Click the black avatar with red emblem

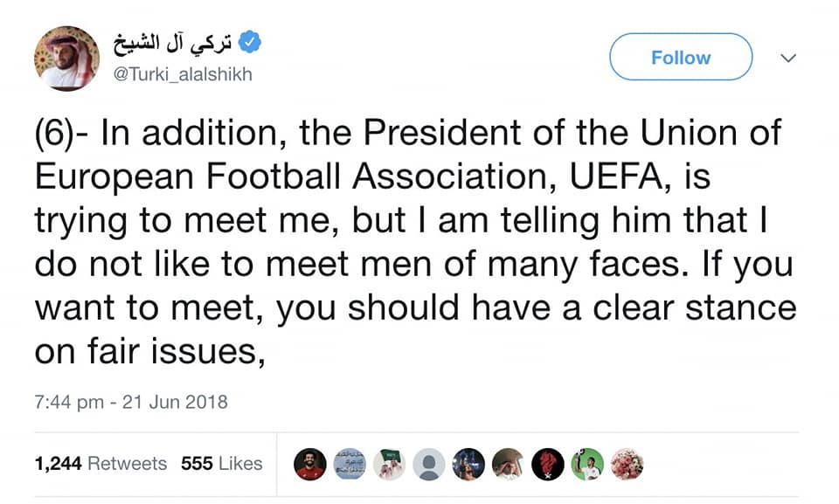[x=548, y=465]
